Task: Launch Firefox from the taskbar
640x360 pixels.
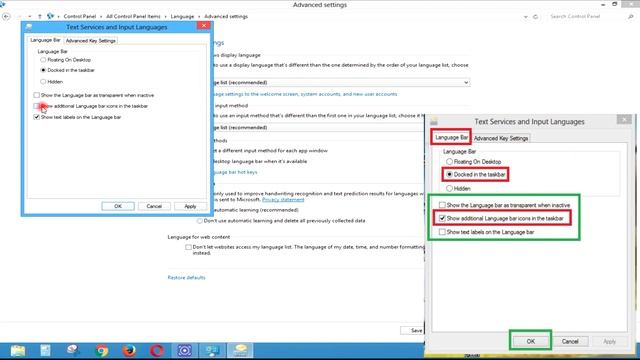Action: click(129, 350)
